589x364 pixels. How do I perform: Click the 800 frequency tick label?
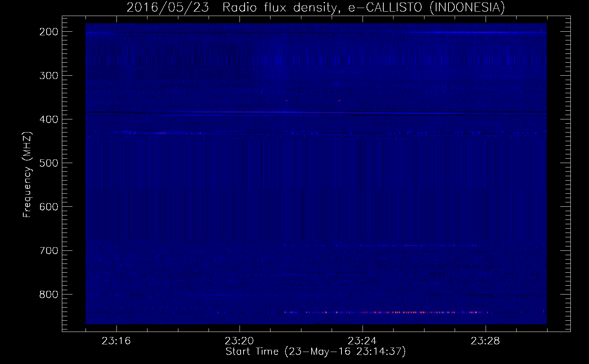click(x=48, y=294)
